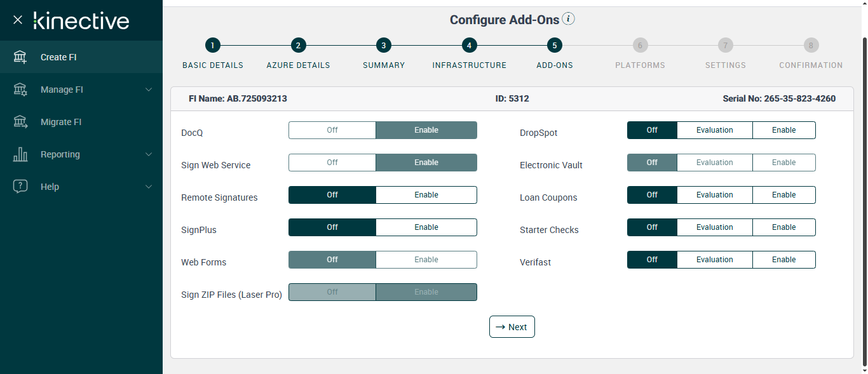The height and width of the screenshot is (374, 868).
Task: Go to step 1 Basic Details
Action: (212, 46)
